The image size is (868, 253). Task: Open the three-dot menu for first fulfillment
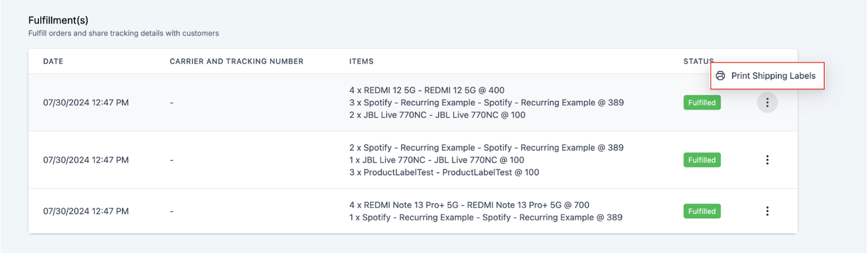click(767, 103)
